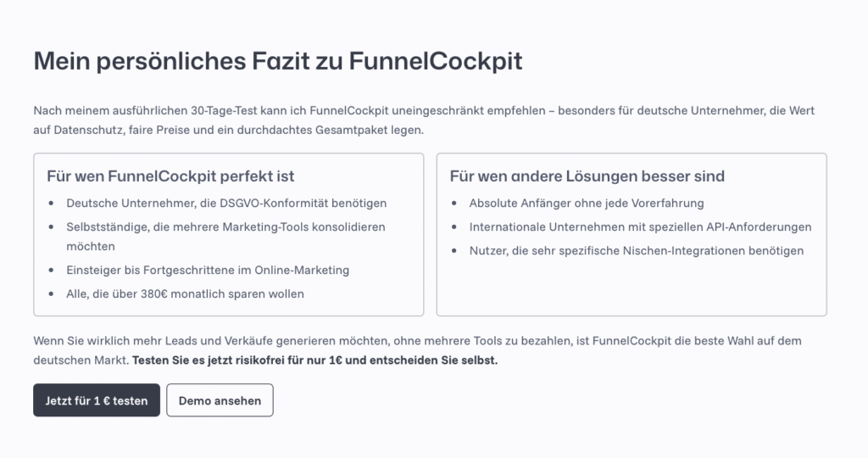Click the 'Nischen-Integrationen benötigen' list item

[x=637, y=250]
